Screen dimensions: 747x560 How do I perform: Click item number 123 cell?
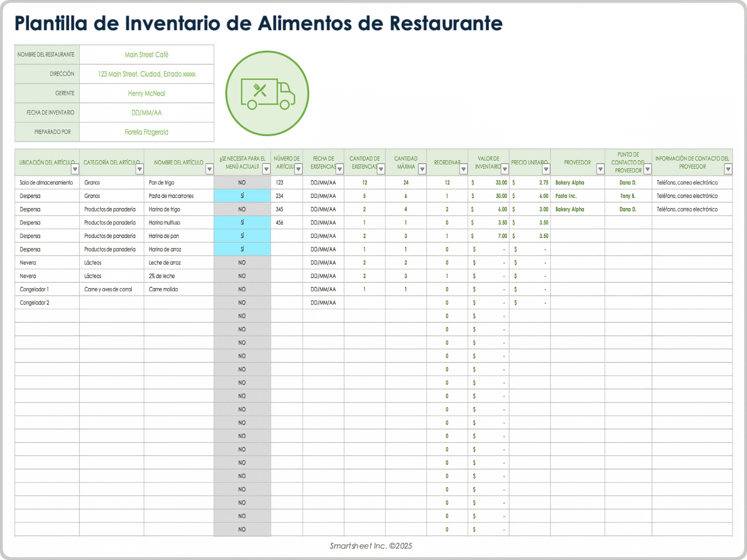click(287, 183)
